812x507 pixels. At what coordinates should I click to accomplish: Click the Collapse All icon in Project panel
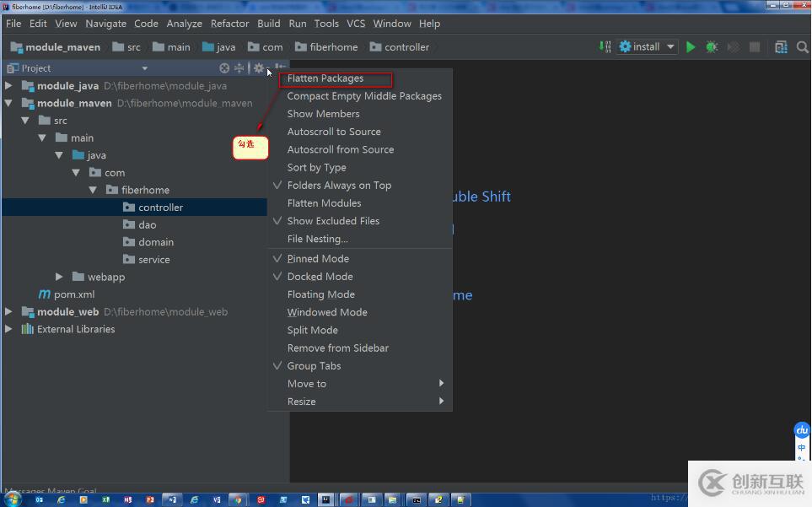[x=239, y=68]
